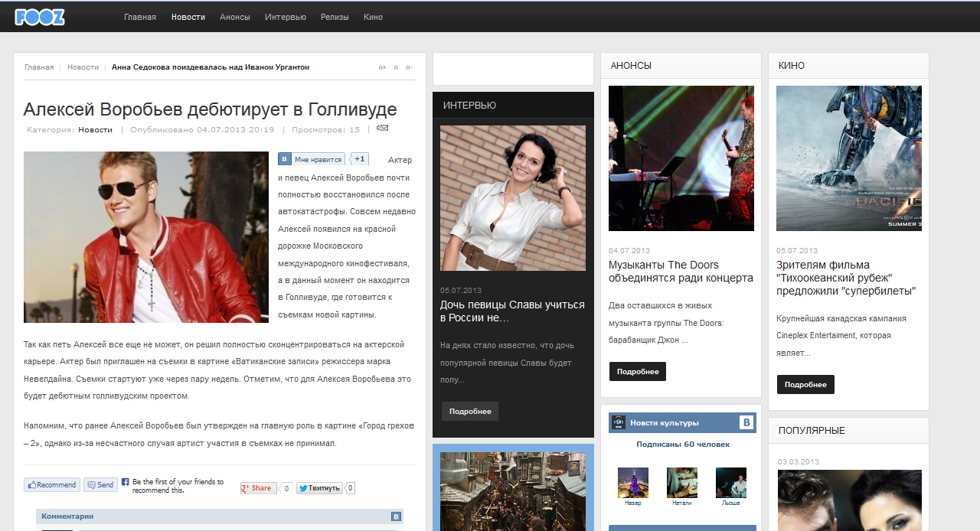Go to Кино in top navigation
This screenshot has width=980, height=531.
373,17
